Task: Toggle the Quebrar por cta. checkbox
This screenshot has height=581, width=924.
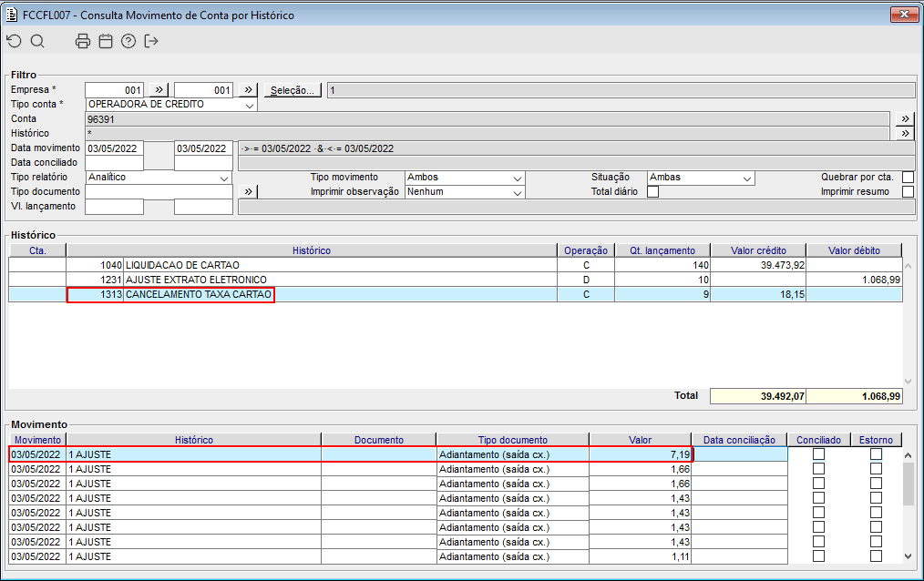Action: (908, 177)
